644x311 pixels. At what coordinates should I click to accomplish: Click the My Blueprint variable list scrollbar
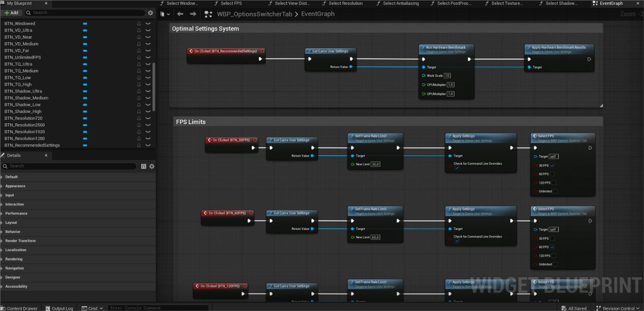pyautogui.click(x=154, y=87)
